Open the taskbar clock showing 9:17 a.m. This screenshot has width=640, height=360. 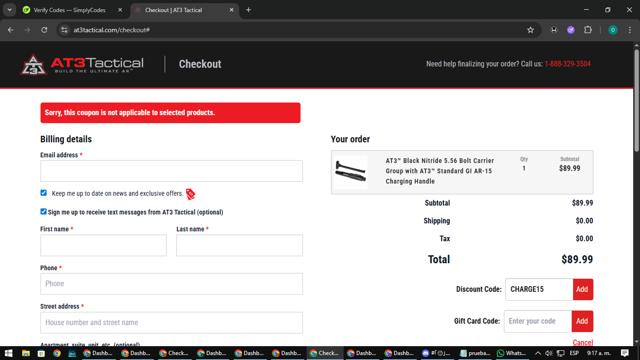[599, 353]
